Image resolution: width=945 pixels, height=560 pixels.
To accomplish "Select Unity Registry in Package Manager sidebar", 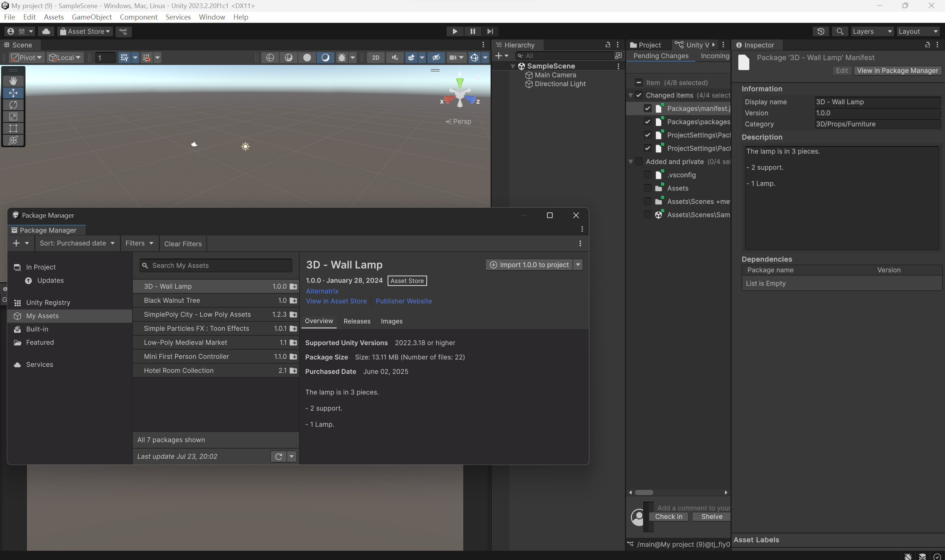I will (x=48, y=303).
